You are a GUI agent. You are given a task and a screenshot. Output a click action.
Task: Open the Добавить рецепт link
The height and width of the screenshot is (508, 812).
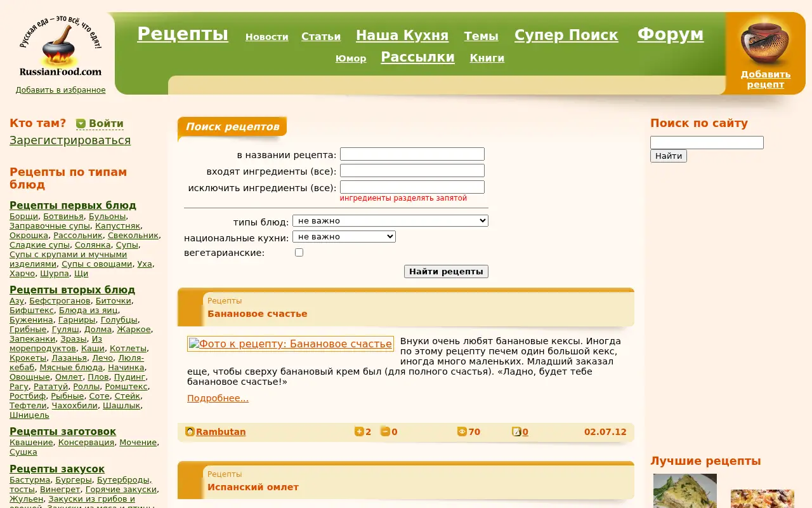pyautogui.click(x=765, y=79)
